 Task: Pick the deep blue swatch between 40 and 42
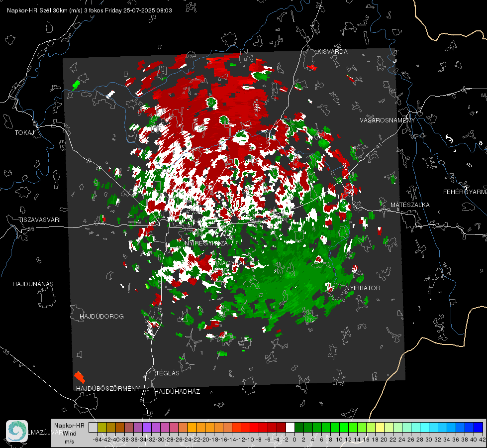click(x=479, y=428)
